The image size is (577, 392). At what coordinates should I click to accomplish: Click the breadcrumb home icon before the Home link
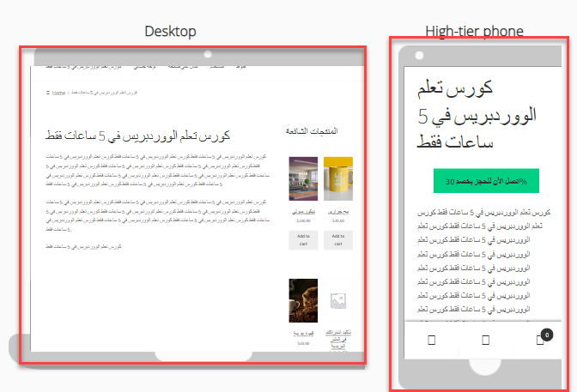[x=48, y=93]
